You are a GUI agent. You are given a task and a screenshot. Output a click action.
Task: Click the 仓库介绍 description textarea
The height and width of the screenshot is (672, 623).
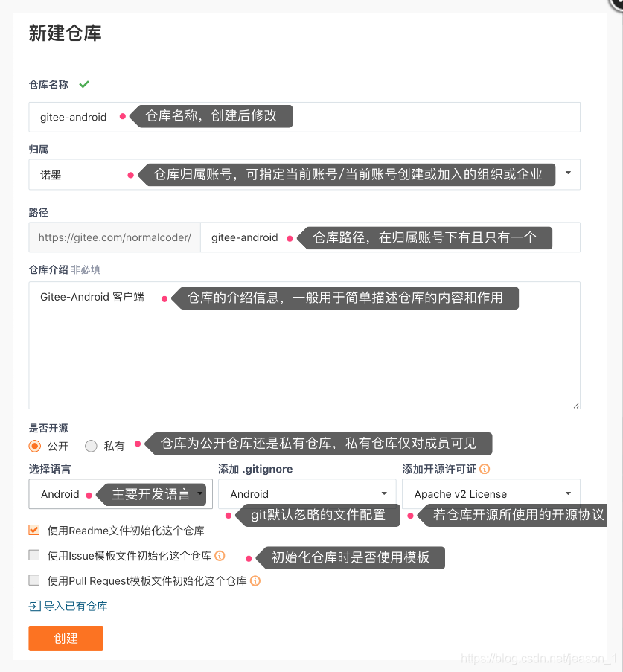click(x=304, y=345)
